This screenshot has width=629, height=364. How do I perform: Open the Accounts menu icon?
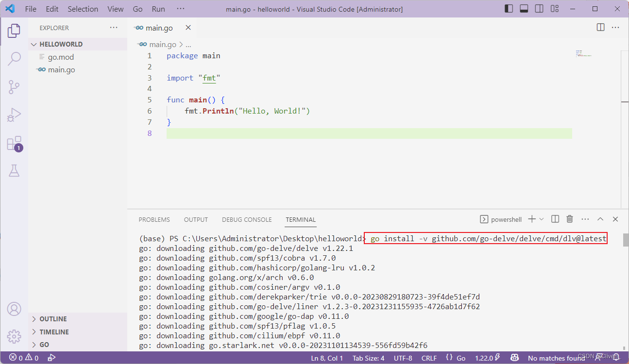click(x=14, y=309)
